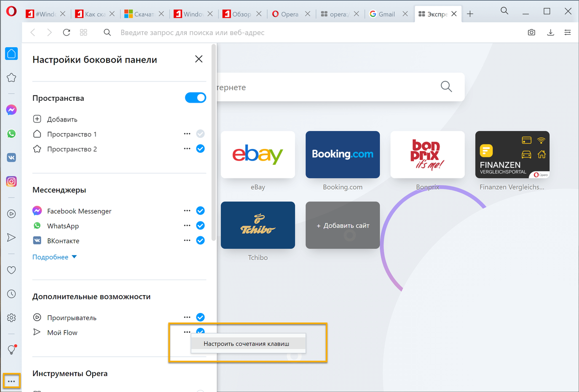Reload the current page

click(67, 33)
